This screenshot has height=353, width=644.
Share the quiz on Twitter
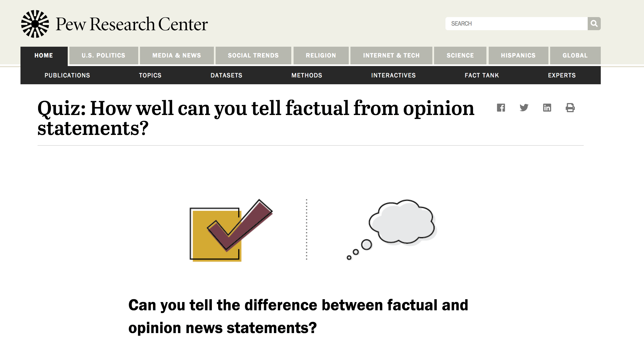coord(524,108)
